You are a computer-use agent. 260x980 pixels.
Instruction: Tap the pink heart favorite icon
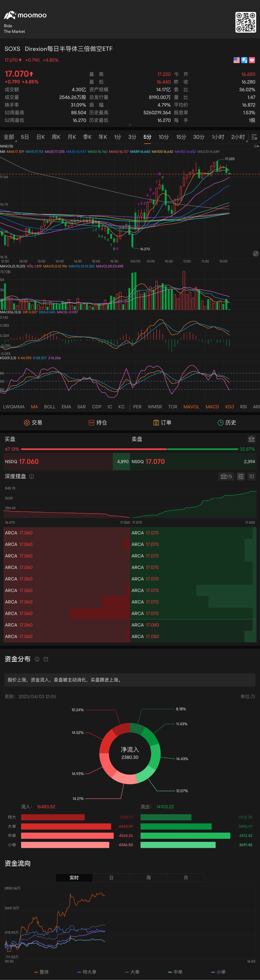(252, 60)
